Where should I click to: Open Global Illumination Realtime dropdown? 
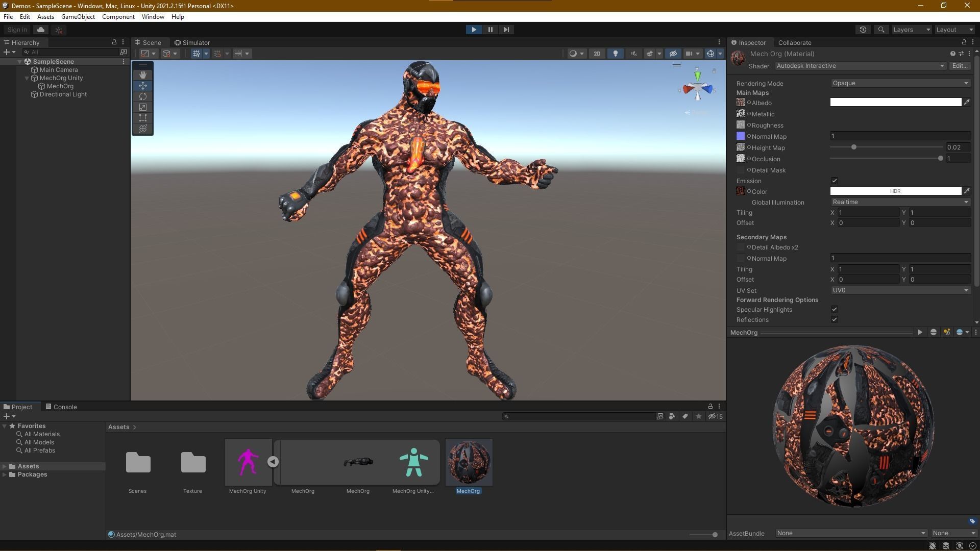901,202
